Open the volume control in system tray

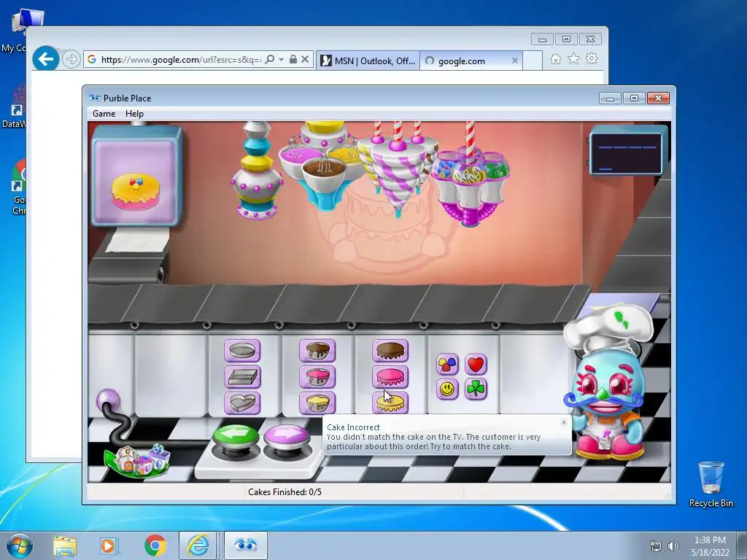tap(673, 546)
